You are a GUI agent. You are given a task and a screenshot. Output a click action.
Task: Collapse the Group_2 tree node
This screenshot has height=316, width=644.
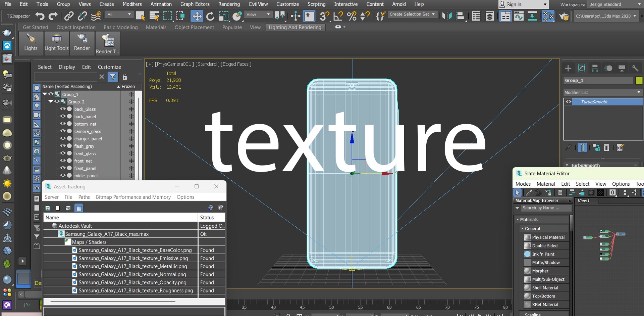pos(51,101)
